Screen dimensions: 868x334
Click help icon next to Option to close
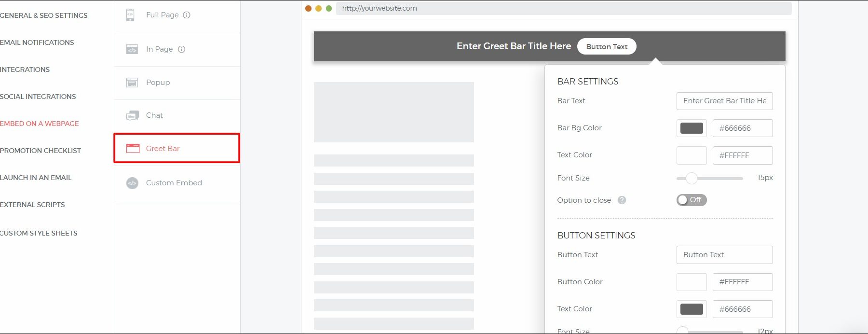(x=622, y=200)
